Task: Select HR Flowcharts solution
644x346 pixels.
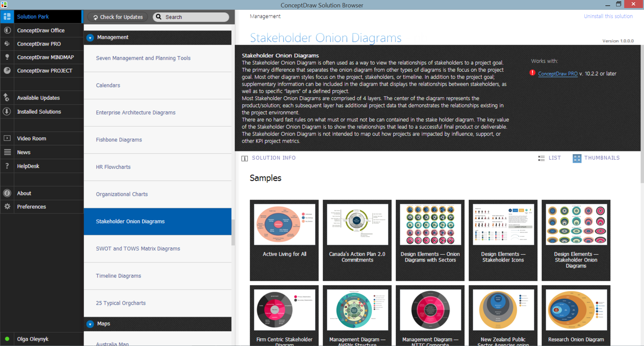Action: click(x=158, y=166)
